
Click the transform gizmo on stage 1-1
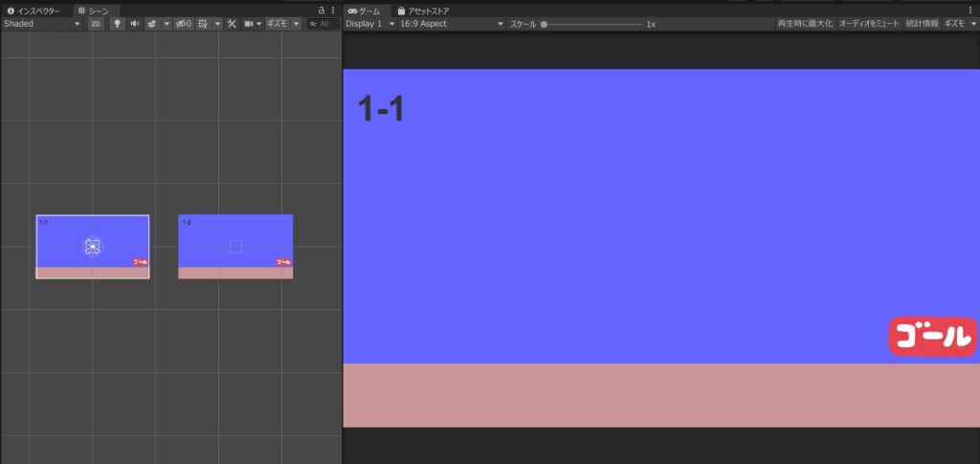[x=93, y=247]
